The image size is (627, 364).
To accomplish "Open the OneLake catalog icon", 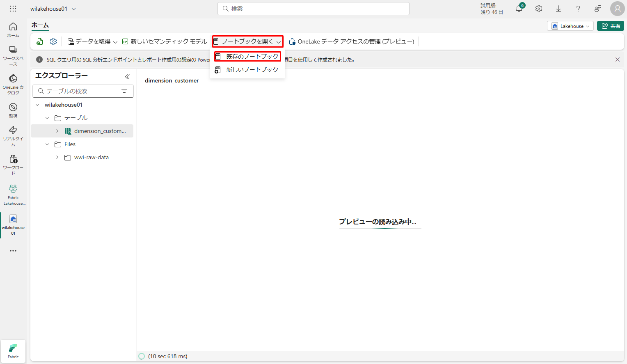I will [x=13, y=85].
